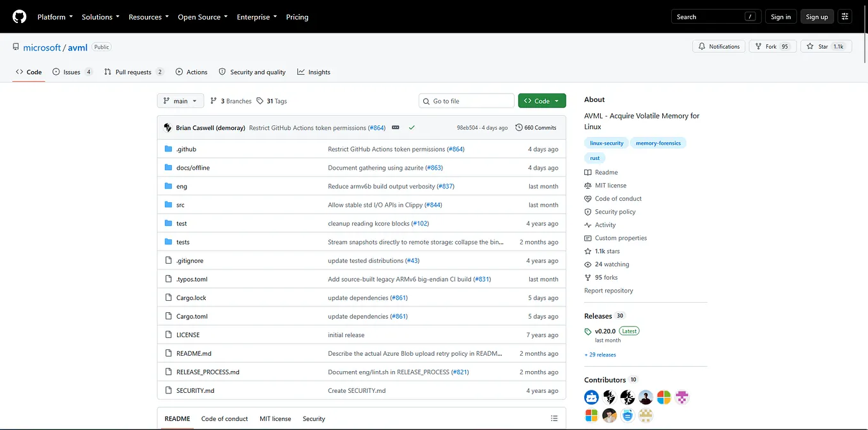Open the Pricing link
Screen dimensions: 868x430
coord(297,17)
